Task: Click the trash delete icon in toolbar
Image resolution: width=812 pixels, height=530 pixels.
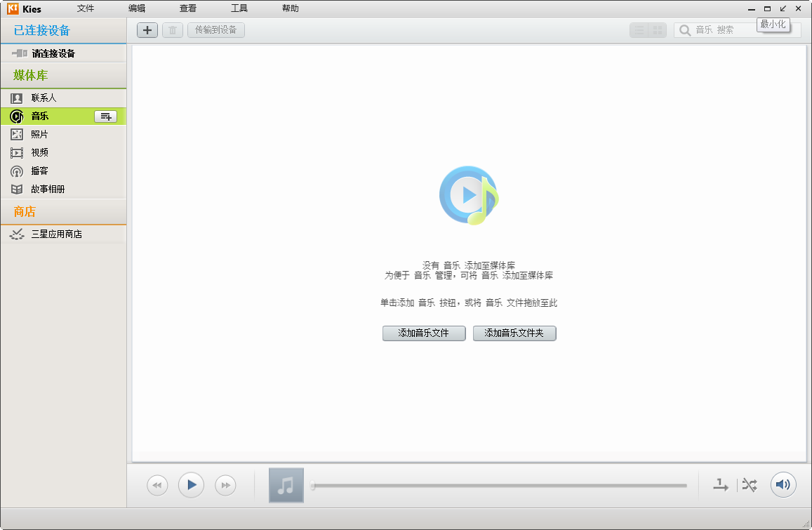Action: click(173, 30)
